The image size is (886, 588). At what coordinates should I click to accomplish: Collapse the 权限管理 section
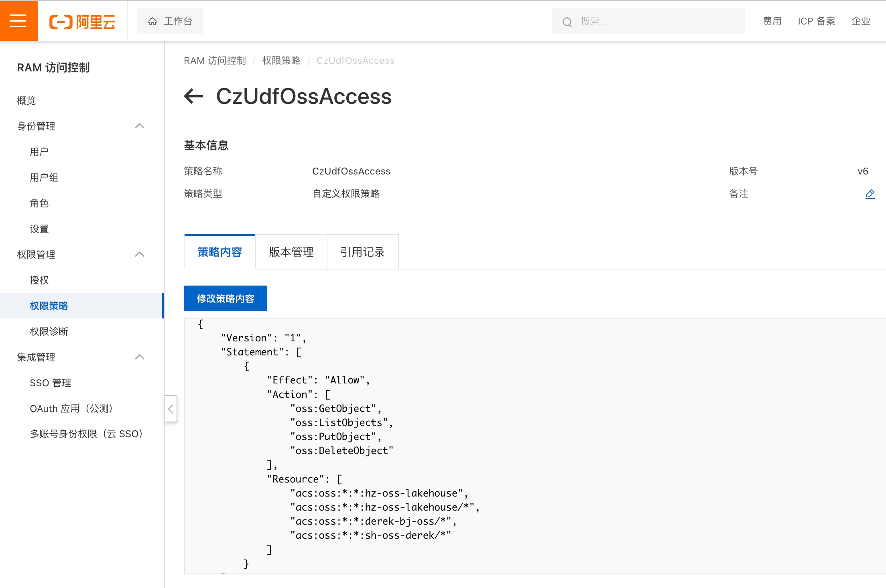point(139,254)
